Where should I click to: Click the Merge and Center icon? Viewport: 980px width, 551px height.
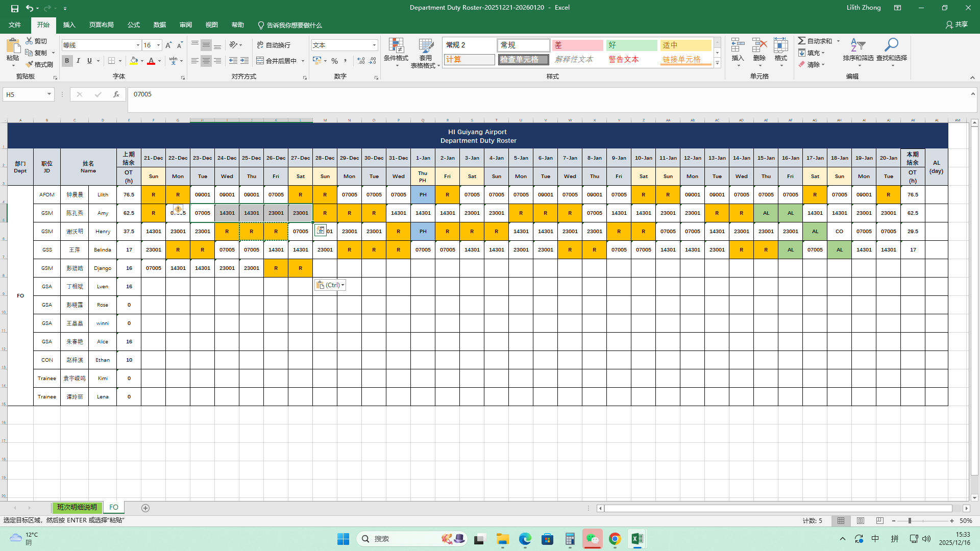click(x=260, y=61)
